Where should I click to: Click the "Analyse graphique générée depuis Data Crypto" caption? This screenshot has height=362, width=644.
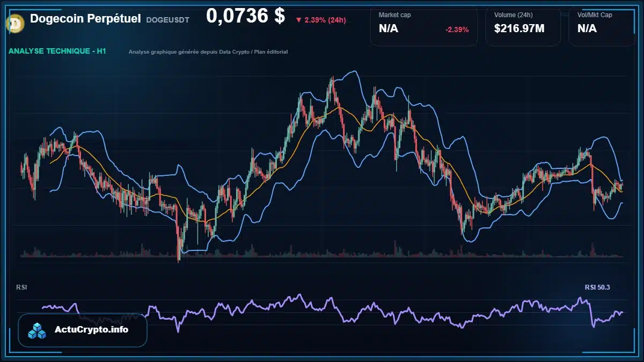[x=208, y=52]
